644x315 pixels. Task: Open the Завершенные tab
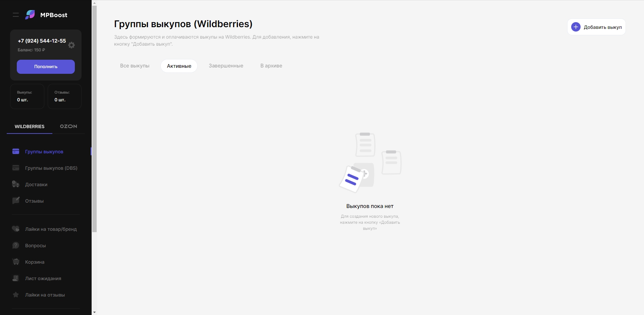tap(226, 66)
